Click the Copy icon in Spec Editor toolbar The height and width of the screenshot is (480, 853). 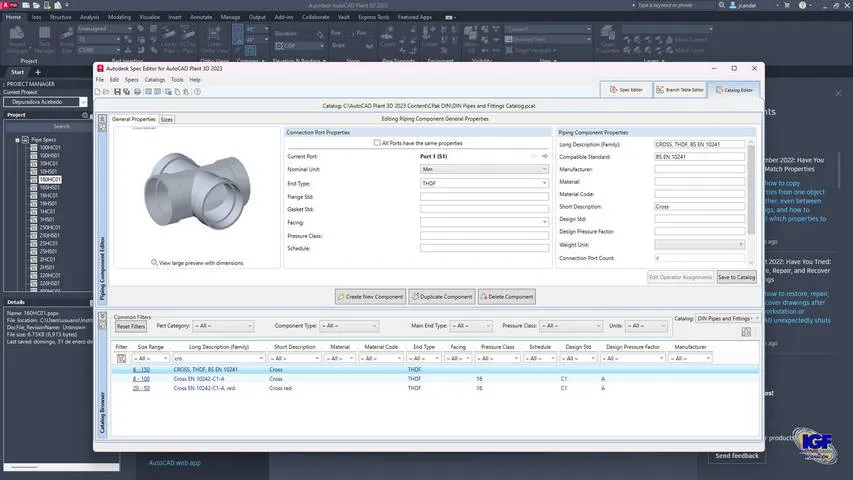177,92
